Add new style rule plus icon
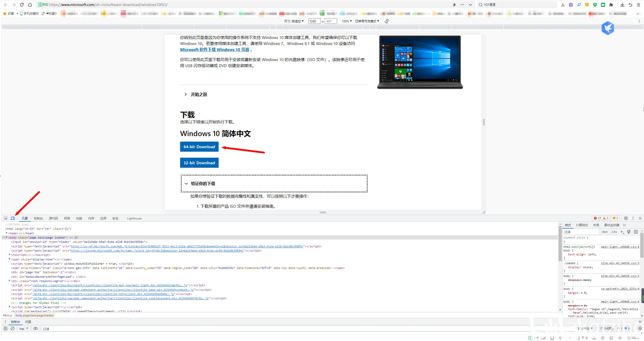644x341 pixels. point(622,232)
